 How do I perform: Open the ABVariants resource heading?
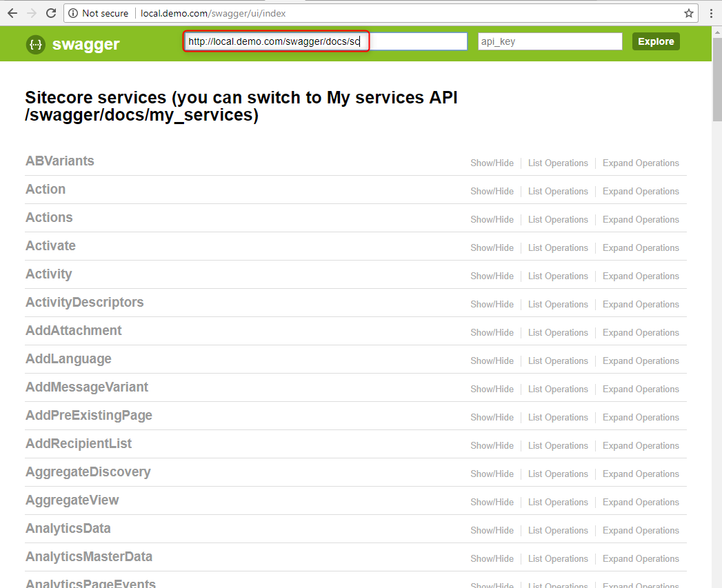click(60, 161)
